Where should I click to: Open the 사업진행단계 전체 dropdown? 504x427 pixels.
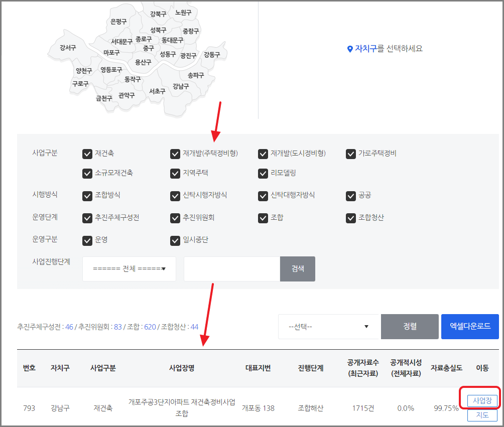point(129,269)
